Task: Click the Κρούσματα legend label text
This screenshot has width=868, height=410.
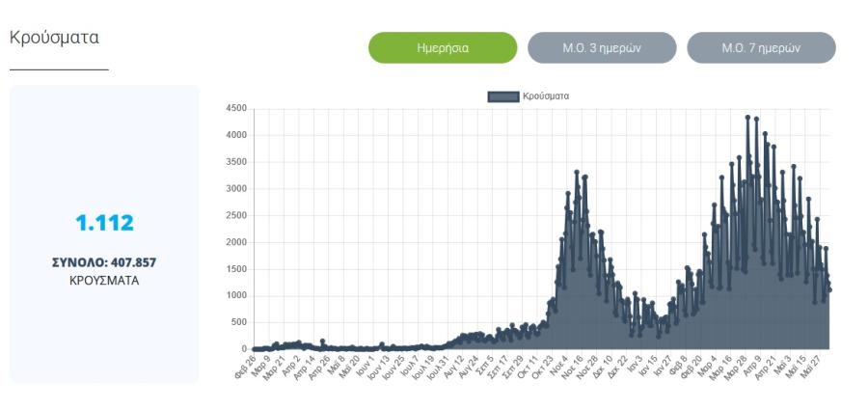Action: tap(546, 96)
